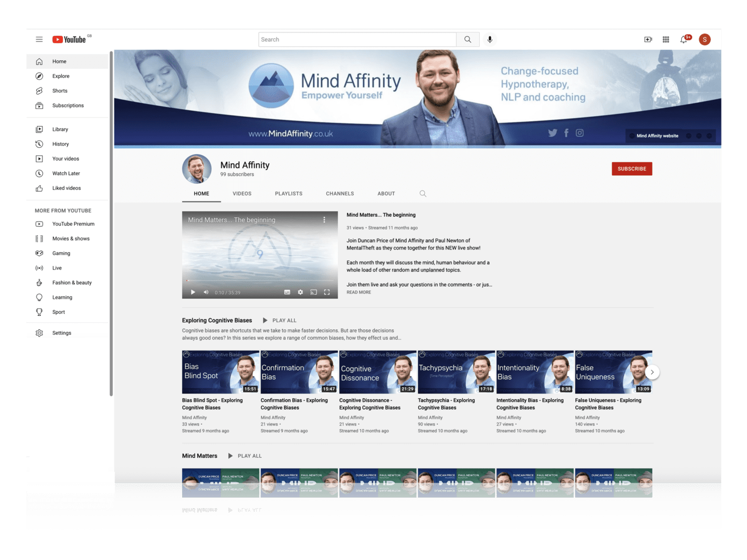Open the hamburger guide menu
The width and height of the screenshot is (747, 560).
click(x=39, y=39)
